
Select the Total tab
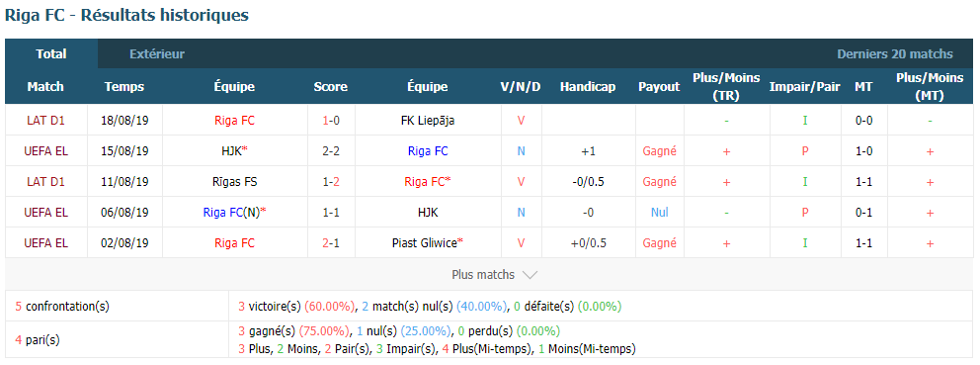tap(51, 53)
